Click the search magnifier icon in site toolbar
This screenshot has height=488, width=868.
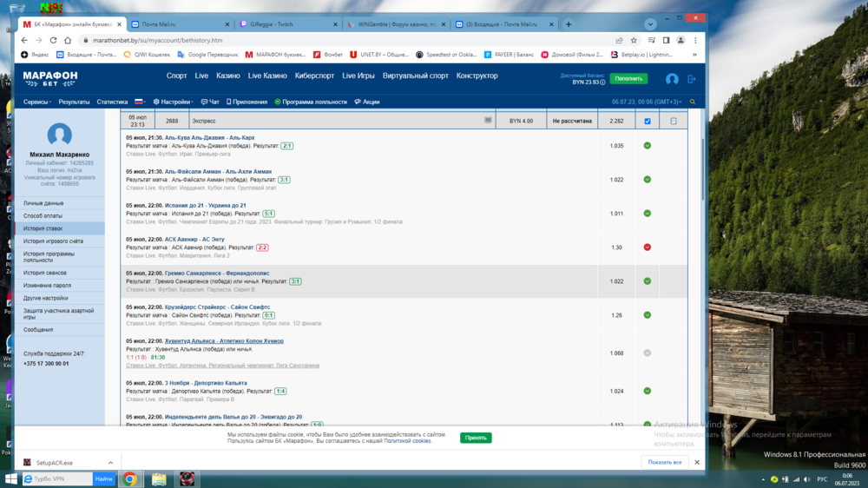click(693, 102)
